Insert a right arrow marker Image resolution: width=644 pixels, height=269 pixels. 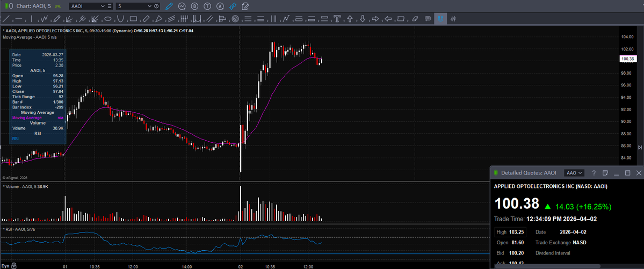click(x=375, y=18)
